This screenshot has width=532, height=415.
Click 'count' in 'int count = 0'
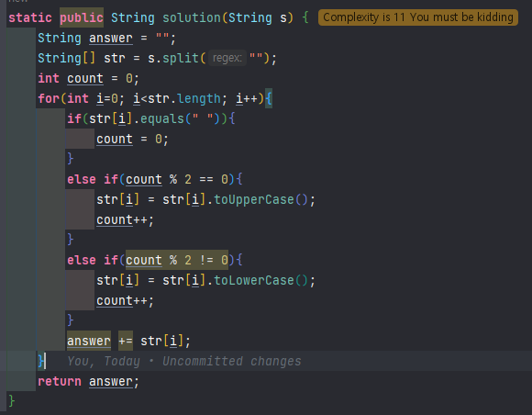[x=85, y=78]
